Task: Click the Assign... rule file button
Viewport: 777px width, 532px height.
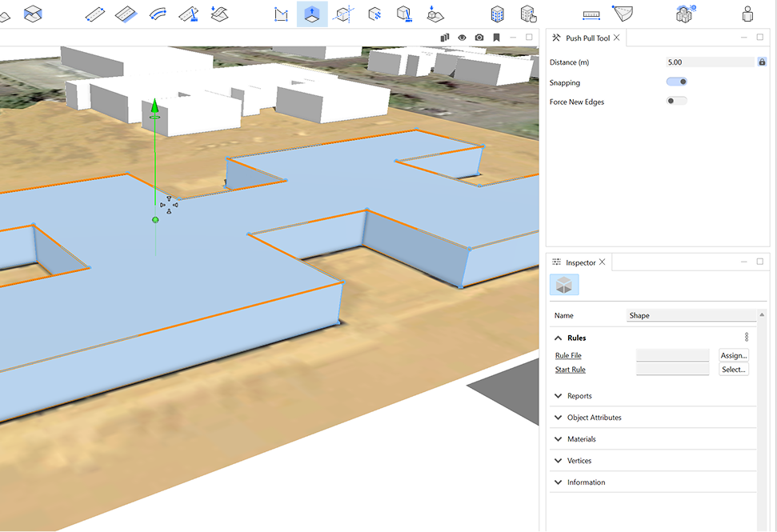Action: point(733,355)
